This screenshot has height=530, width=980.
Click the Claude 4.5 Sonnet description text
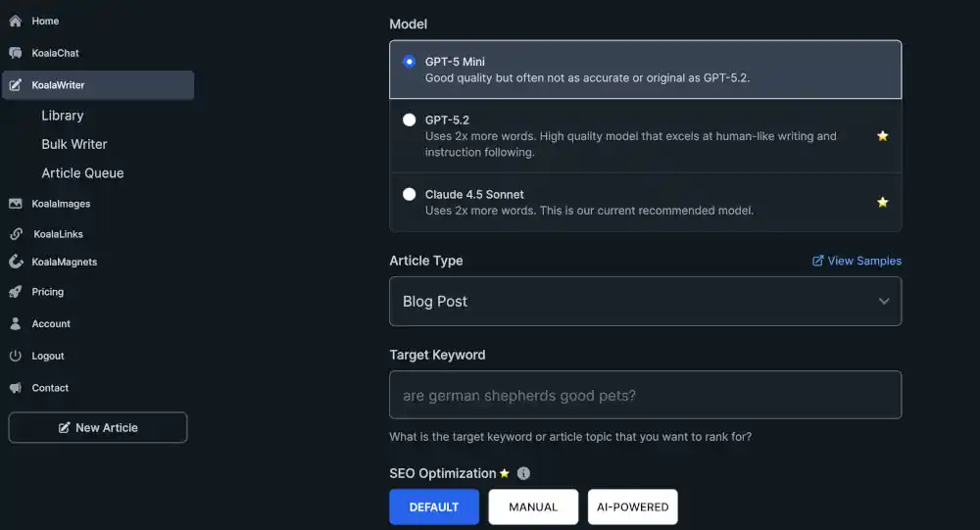[589, 211]
